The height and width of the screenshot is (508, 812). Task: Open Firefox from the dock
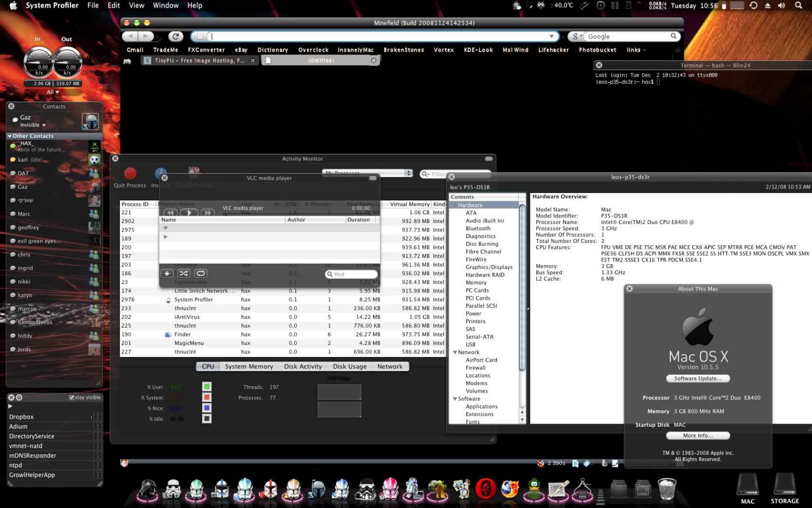tap(510, 490)
